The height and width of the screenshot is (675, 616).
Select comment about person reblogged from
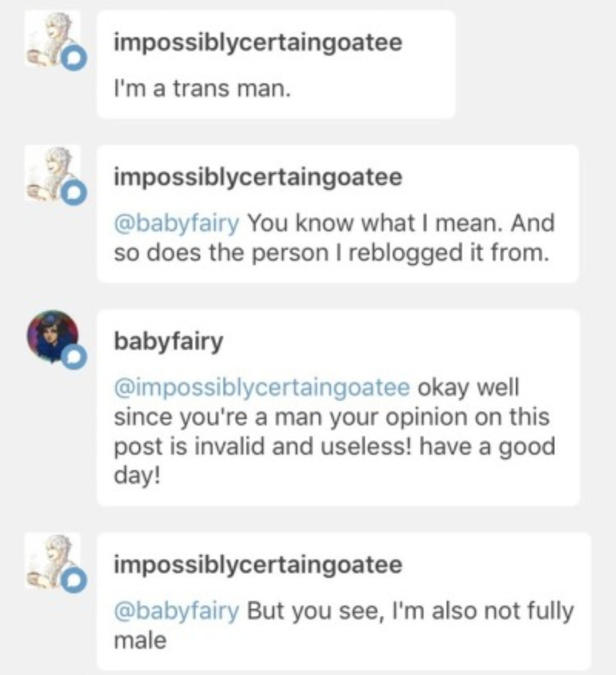pyautogui.click(x=338, y=214)
